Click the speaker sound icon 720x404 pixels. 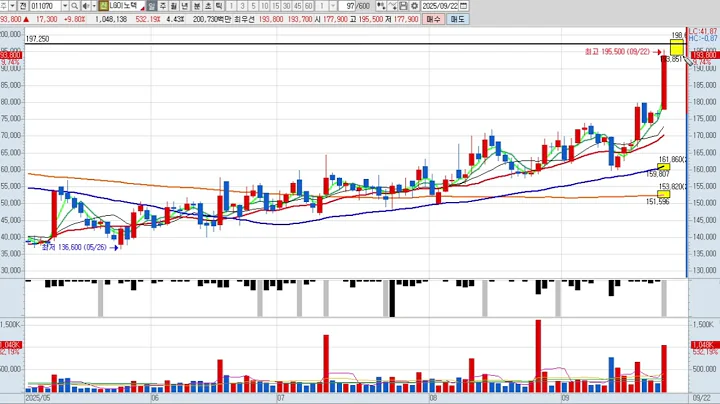click(85, 6)
